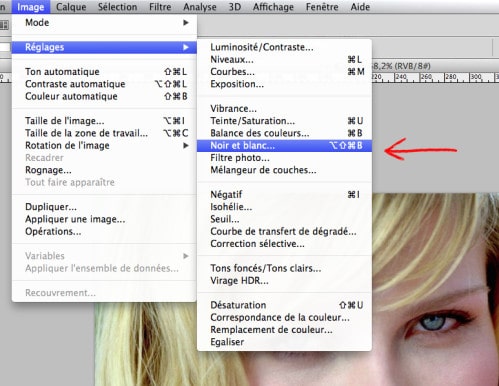Choose Opérations from Image menu
The height and width of the screenshot is (386, 499).
click(x=104, y=231)
